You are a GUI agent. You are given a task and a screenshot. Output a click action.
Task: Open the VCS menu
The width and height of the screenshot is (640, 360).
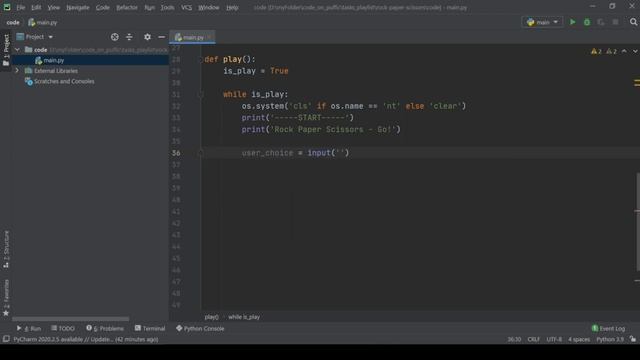(187, 7)
